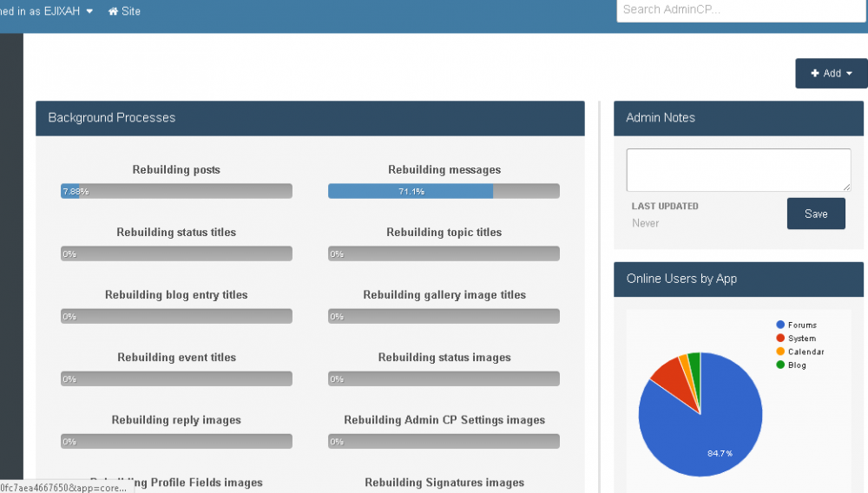Viewport: 868px width, 493px height.
Task: Click the Background Processes panel header
Action: 310,118
